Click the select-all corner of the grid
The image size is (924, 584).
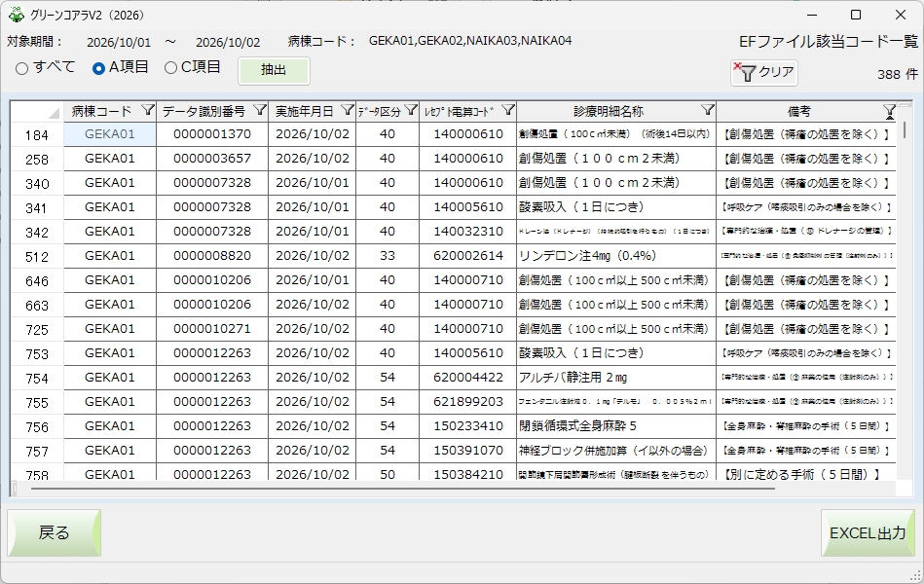(37, 111)
